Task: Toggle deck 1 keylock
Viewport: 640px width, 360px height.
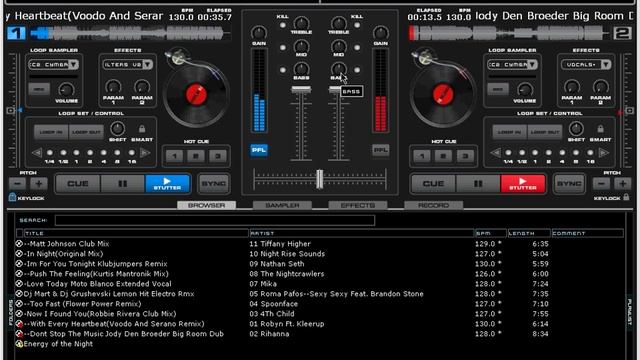Action: [12, 198]
